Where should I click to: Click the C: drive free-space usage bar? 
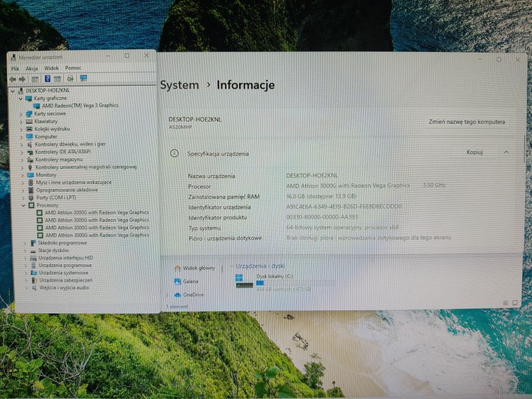coord(295,283)
